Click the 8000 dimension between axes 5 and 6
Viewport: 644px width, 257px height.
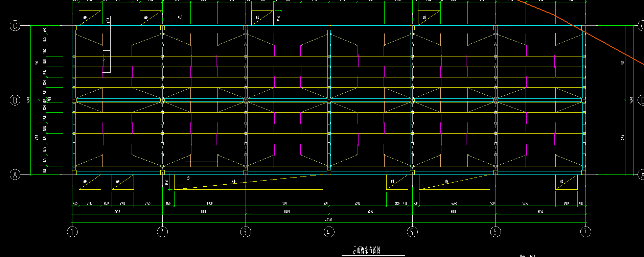coord(454,212)
